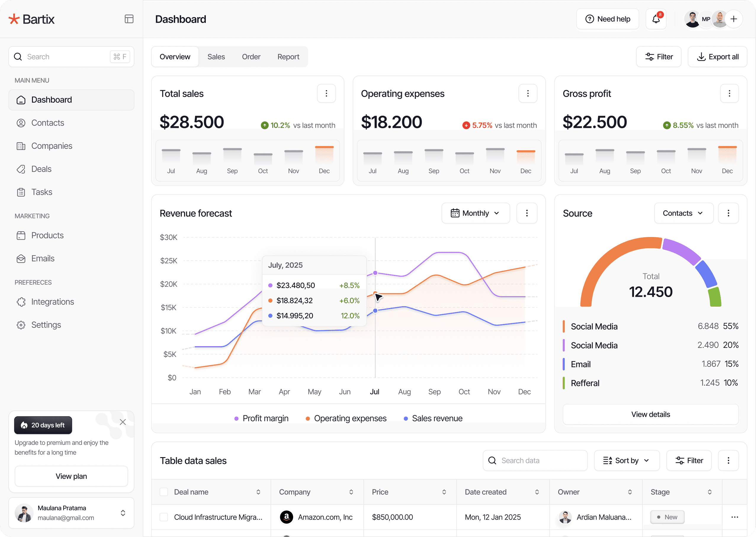Toggle the sidebar collapse icon
This screenshot has width=756, height=537.
pos(129,19)
